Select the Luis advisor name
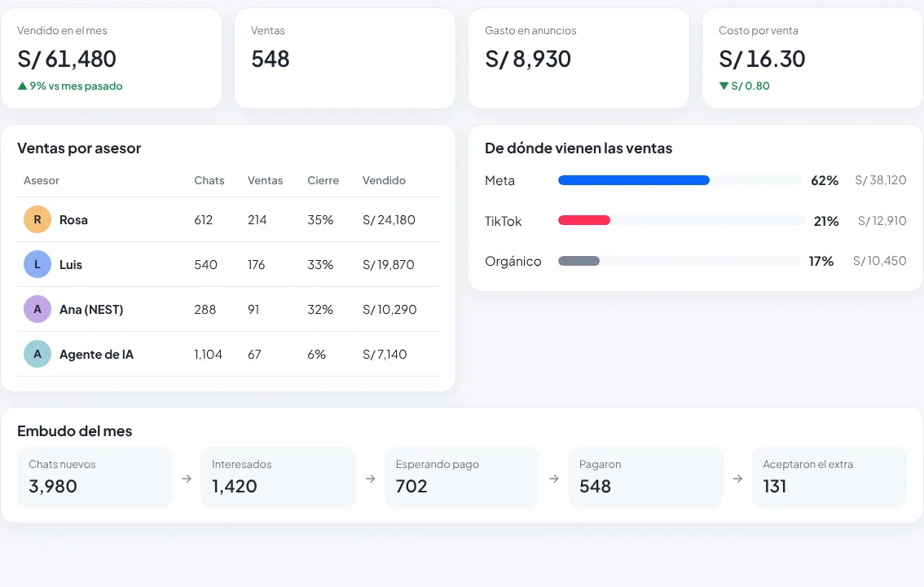924x587 pixels. click(71, 265)
